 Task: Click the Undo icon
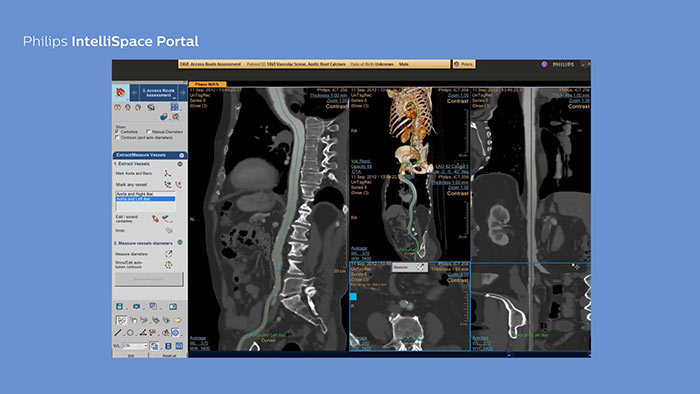pyautogui.click(x=168, y=231)
